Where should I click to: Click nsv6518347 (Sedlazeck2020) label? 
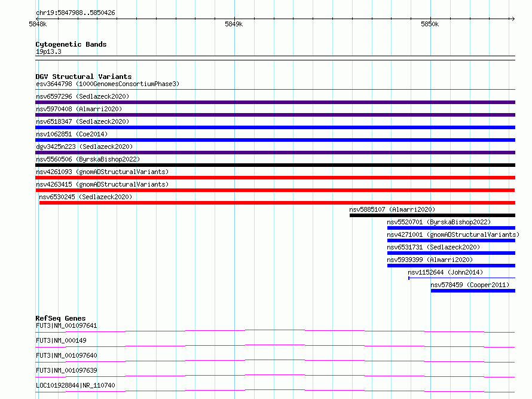(82, 121)
